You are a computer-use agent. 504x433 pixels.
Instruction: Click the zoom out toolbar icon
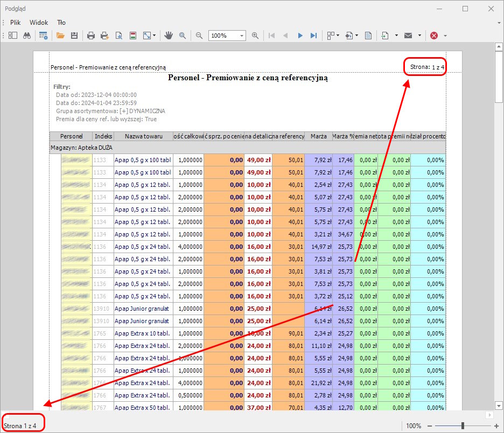(199, 36)
